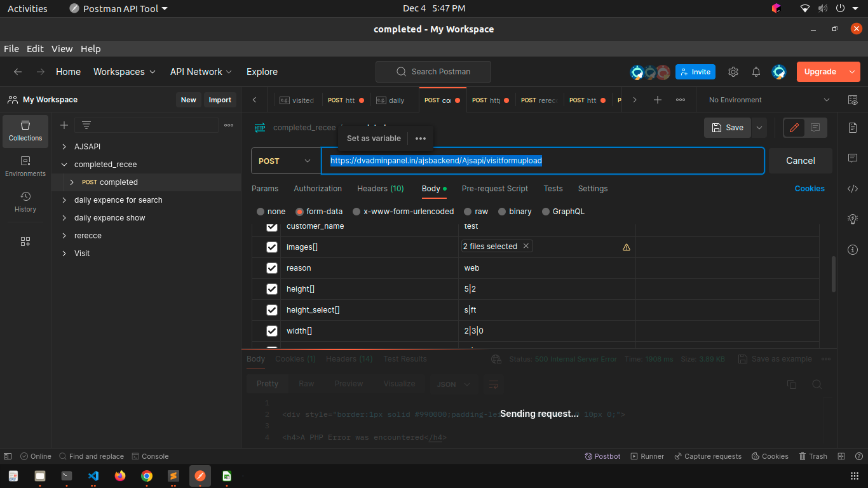Open the related requests lightbulb icon
This screenshot has width=868, height=488.
click(853, 219)
